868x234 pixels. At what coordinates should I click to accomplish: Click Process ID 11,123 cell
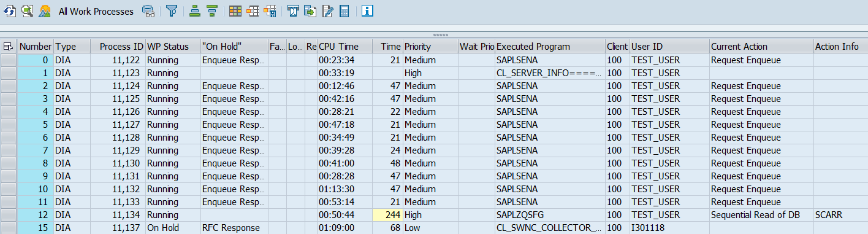[x=118, y=73]
